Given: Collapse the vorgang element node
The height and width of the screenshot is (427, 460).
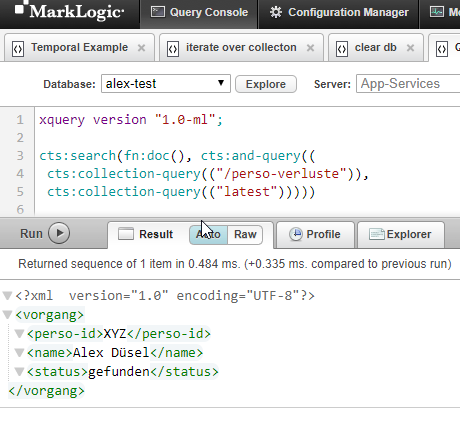Looking at the screenshot, I should tap(7, 314).
